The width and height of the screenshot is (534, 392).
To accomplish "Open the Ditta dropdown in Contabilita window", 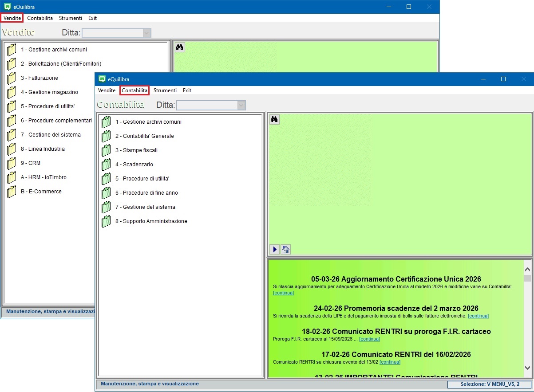I will (241, 105).
